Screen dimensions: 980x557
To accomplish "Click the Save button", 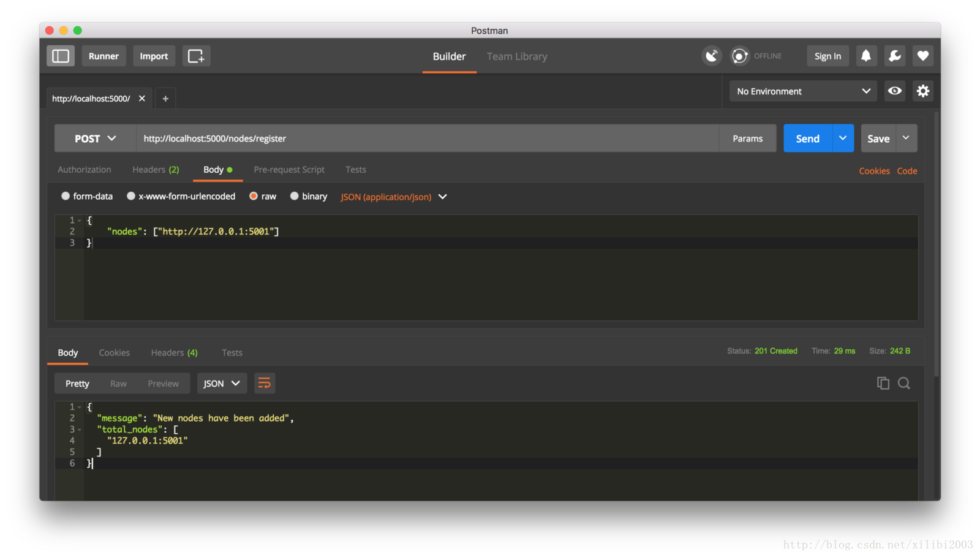I will click(x=878, y=138).
